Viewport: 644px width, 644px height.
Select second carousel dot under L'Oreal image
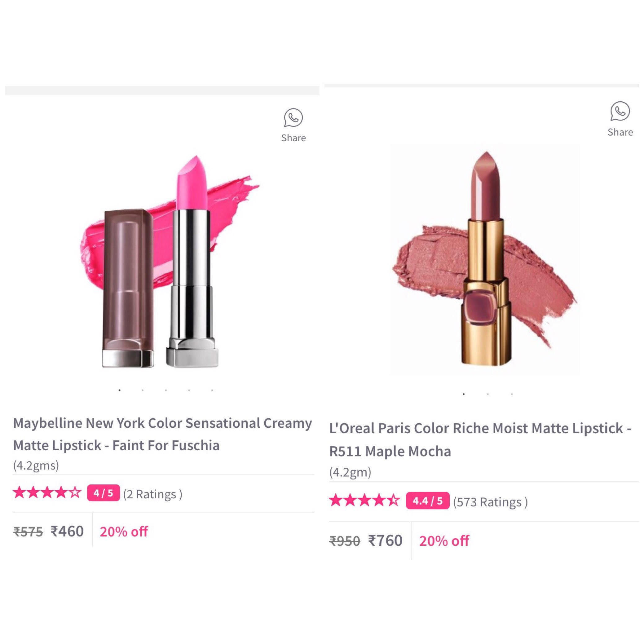(x=488, y=394)
